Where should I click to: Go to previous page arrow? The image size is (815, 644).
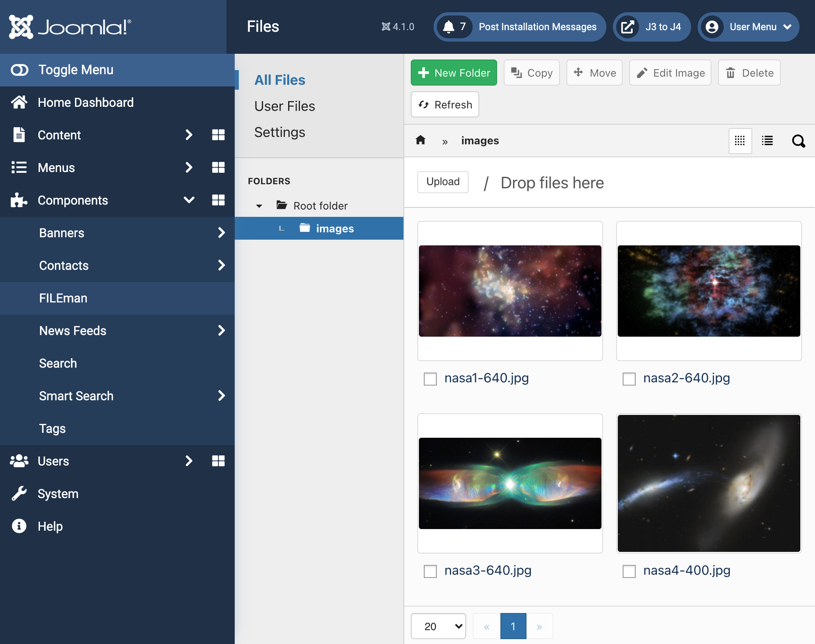487,626
